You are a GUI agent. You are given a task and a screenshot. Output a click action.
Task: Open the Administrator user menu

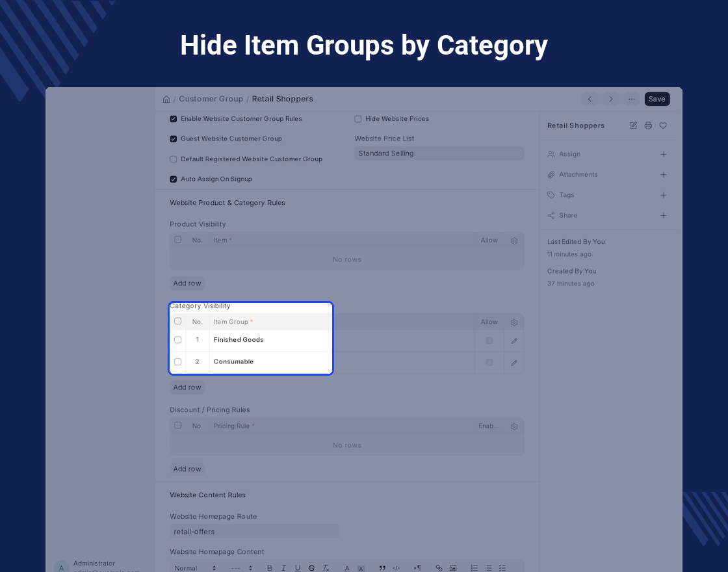(x=97, y=566)
